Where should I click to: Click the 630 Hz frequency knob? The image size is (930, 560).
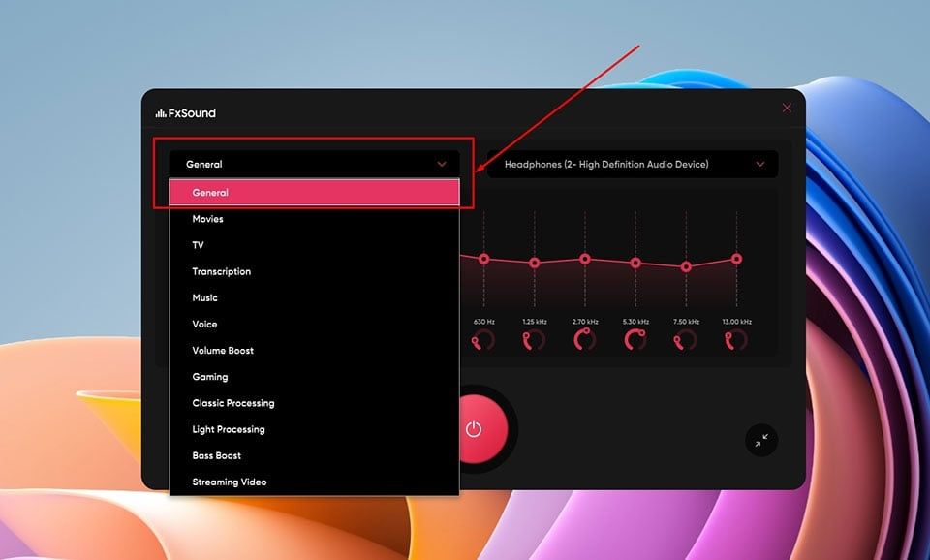pyautogui.click(x=483, y=340)
